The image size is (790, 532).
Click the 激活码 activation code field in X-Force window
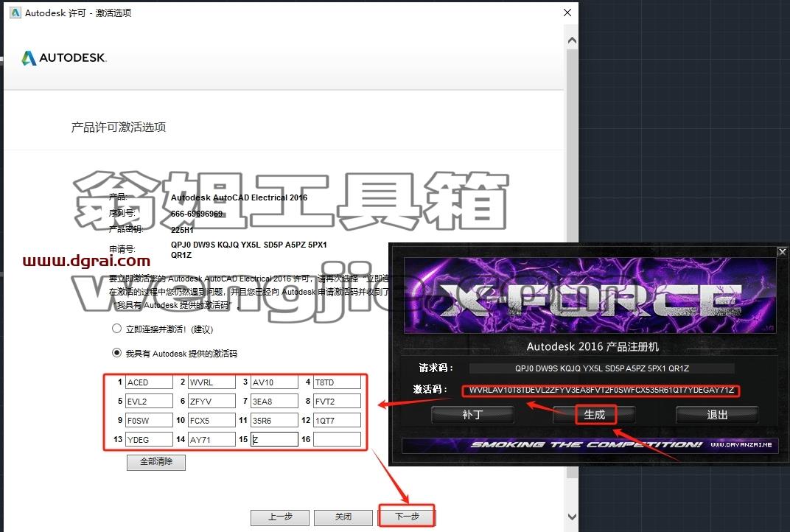coord(601,390)
